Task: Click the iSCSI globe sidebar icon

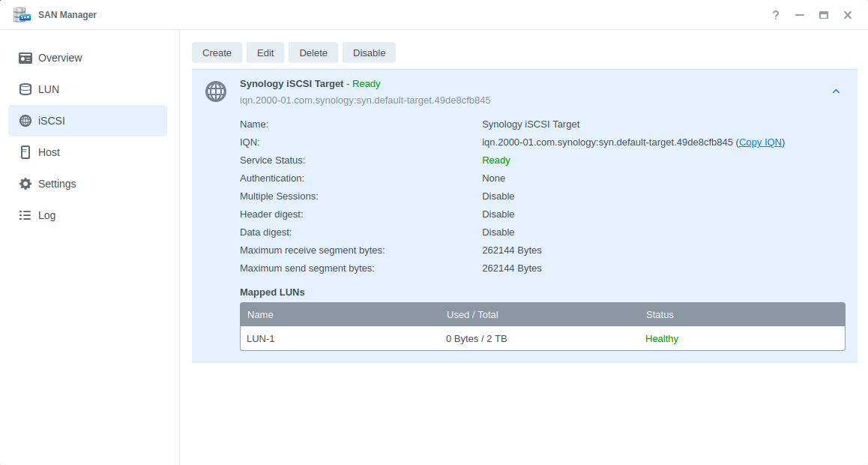Action: coord(25,121)
